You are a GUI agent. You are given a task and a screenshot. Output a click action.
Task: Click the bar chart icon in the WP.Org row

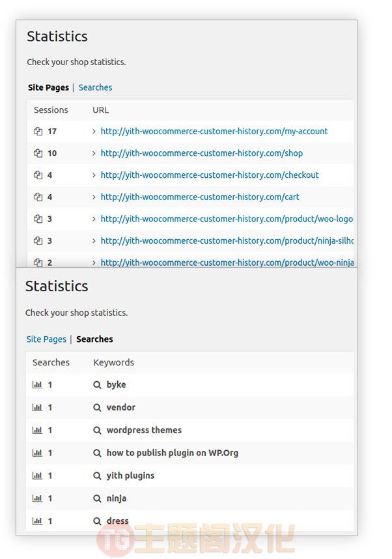click(x=37, y=453)
